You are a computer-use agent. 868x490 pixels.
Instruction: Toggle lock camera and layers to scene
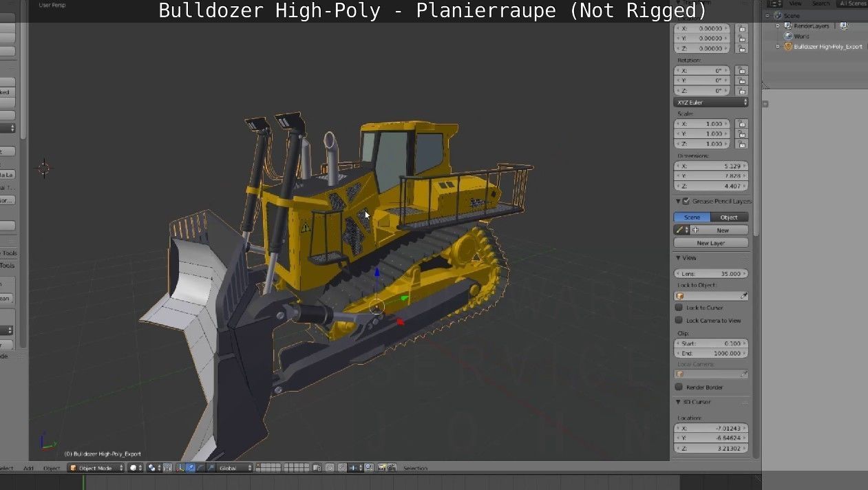317,468
